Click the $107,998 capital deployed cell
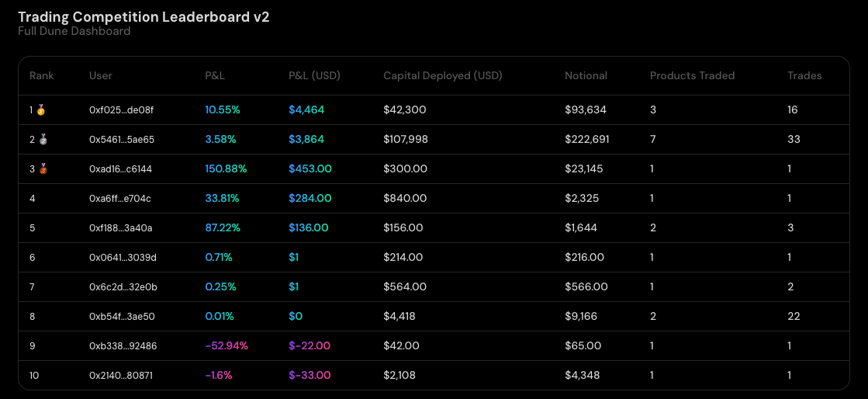This screenshot has width=868, height=399. [x=405, y=140]
